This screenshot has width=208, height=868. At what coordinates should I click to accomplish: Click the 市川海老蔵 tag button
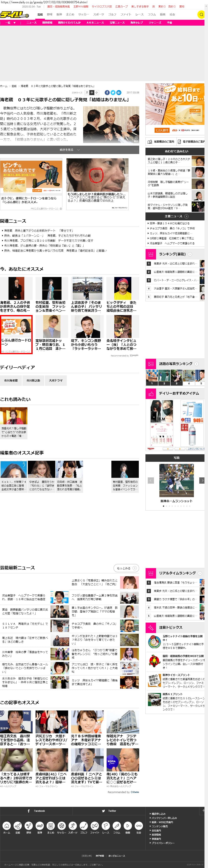pyautogui.click(x=11, y=380)
